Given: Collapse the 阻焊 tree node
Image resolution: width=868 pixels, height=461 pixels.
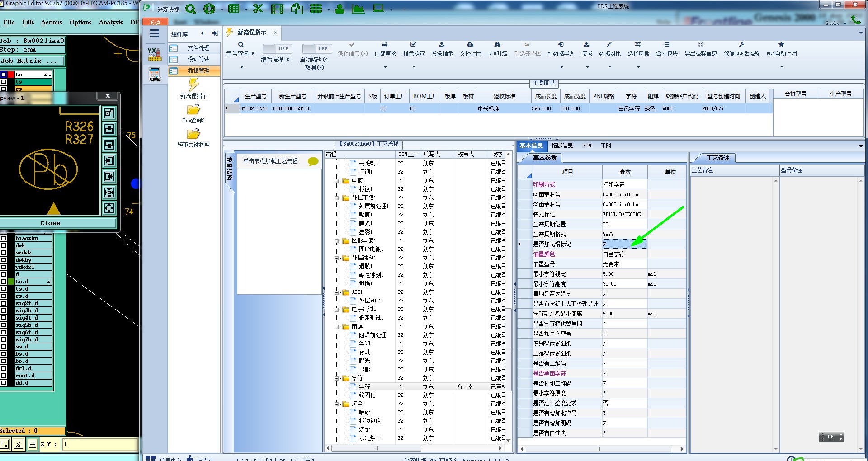Looking at the screenshot, I should [x=337, y=327].
